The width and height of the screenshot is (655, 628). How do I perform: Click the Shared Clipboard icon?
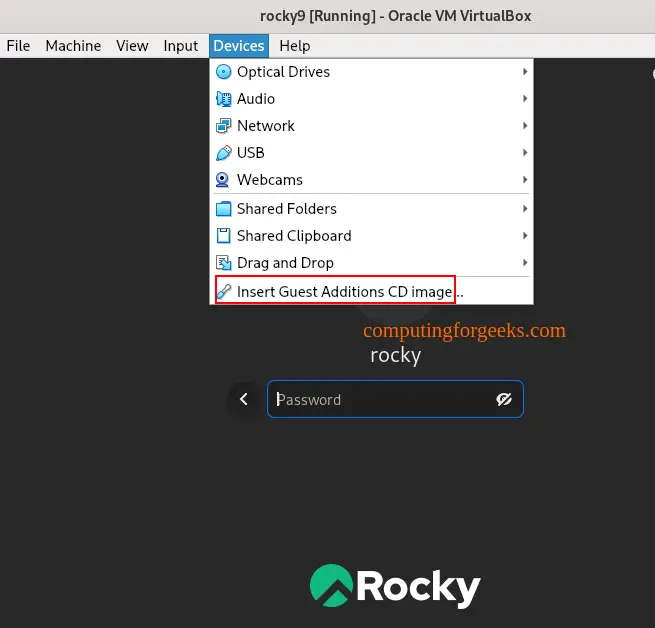pos(223,236)
